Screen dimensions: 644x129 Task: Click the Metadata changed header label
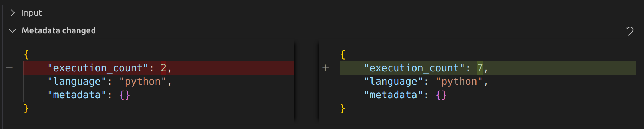coord(59,30)
